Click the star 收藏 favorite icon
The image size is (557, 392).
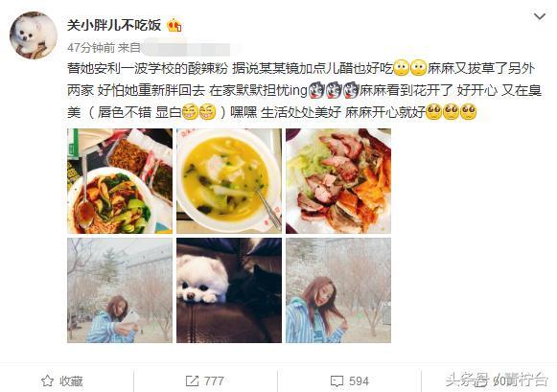48,381
